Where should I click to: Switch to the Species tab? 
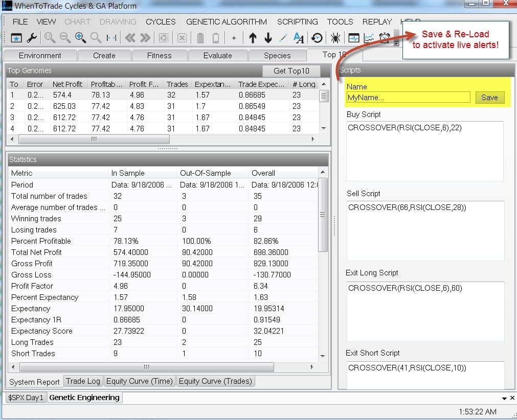(277, 56)
